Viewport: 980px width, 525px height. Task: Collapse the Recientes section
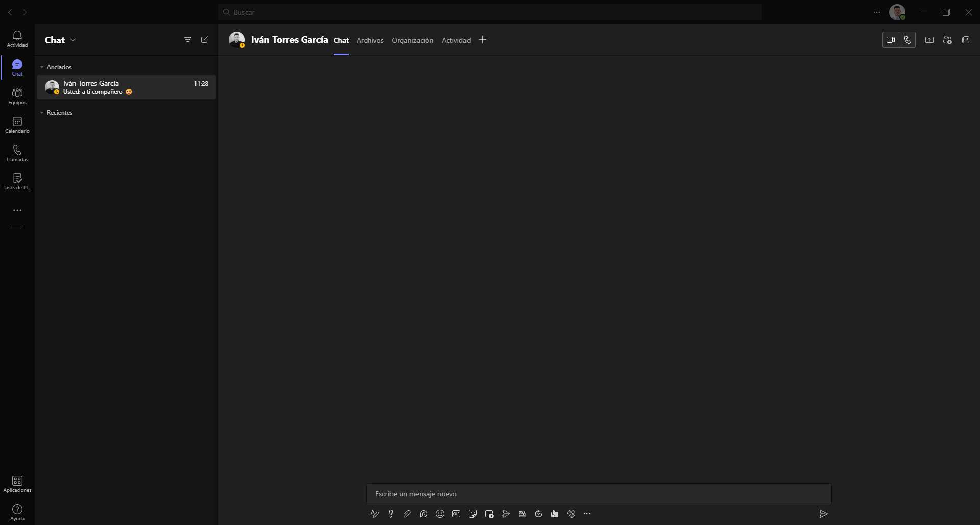pyautogui.click(x=42, y=113)
